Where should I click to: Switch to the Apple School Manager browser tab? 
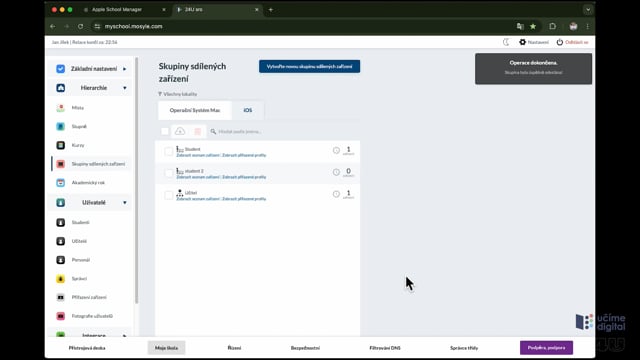(x=123, y=9)
